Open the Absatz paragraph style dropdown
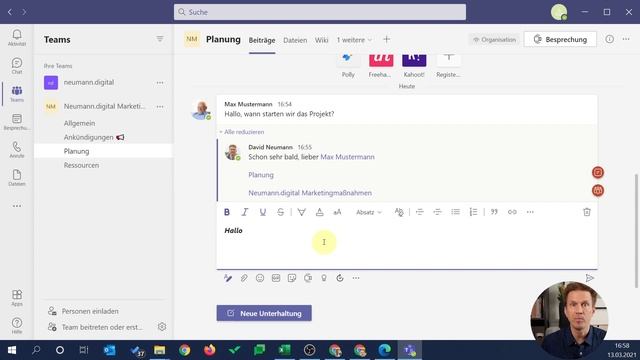640x360 pixels. (369, 212)
